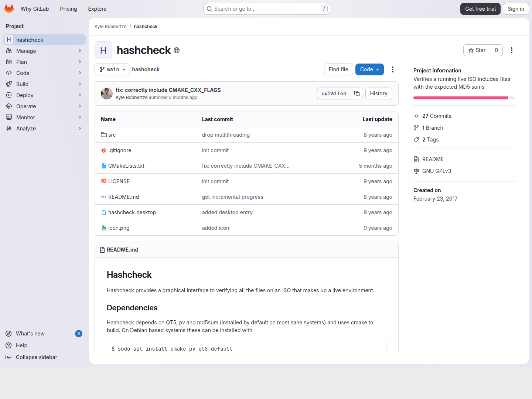Click the tag icon next to 2 Tags
The width and height of the screenshot is (532, 399).
(416, 140)
